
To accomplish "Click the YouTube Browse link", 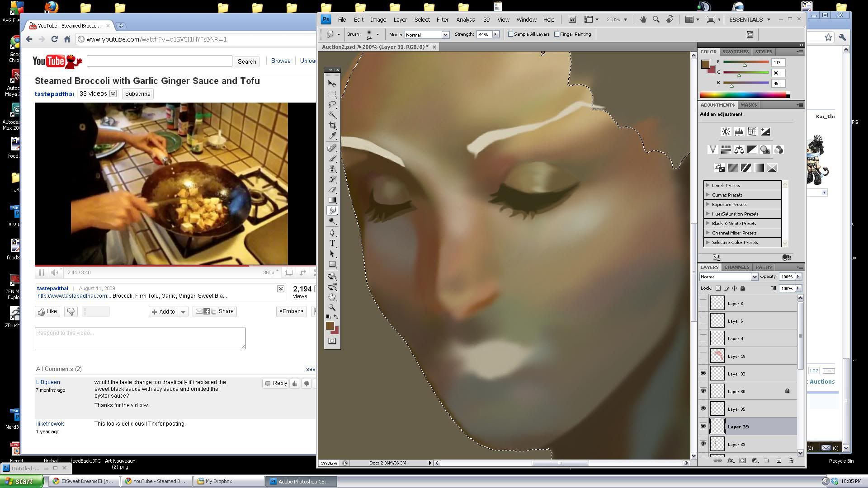I will [x=281, y=61].
